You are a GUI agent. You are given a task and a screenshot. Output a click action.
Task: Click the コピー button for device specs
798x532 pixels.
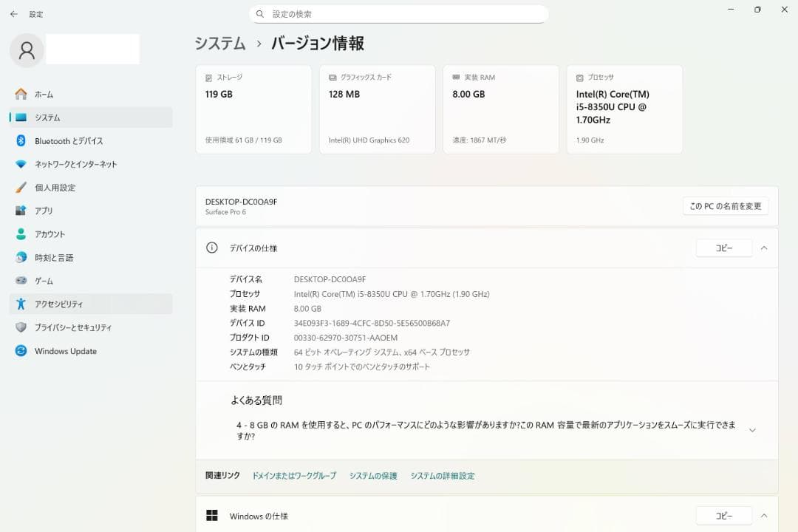pyautogui.click(x=723, y=248)
